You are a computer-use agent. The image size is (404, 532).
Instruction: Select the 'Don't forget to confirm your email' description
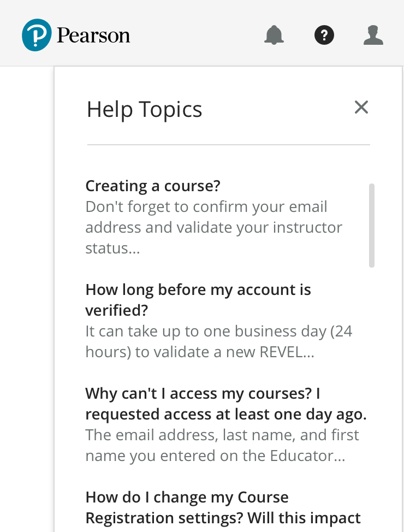point(206,208)
